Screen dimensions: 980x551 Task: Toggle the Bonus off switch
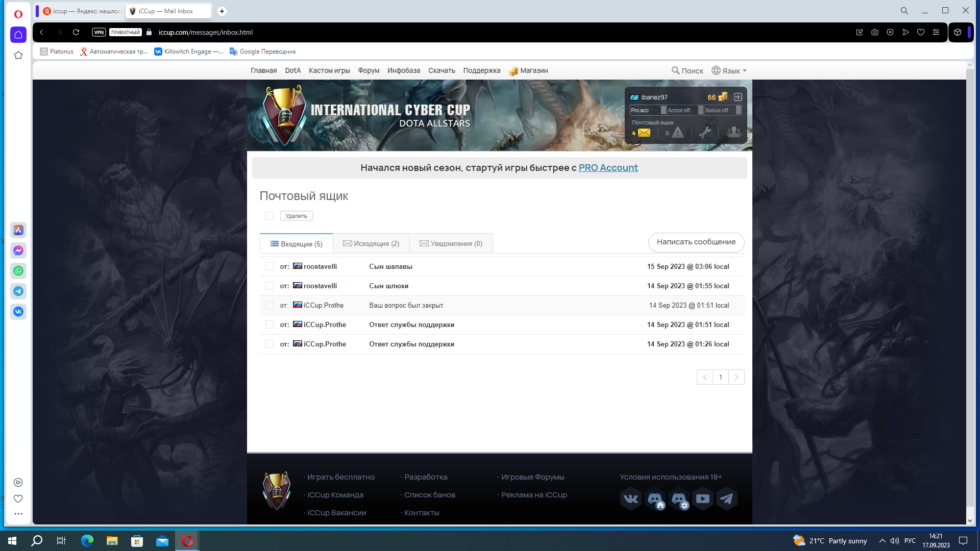(723, 110)
